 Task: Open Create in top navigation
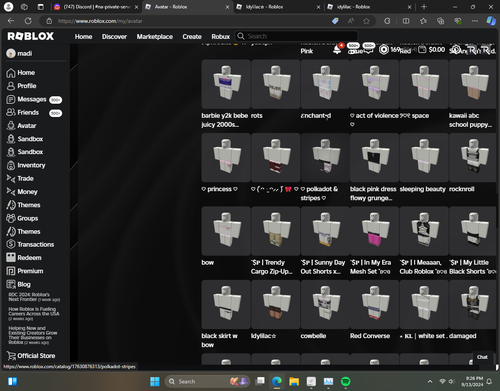point(192,37)
